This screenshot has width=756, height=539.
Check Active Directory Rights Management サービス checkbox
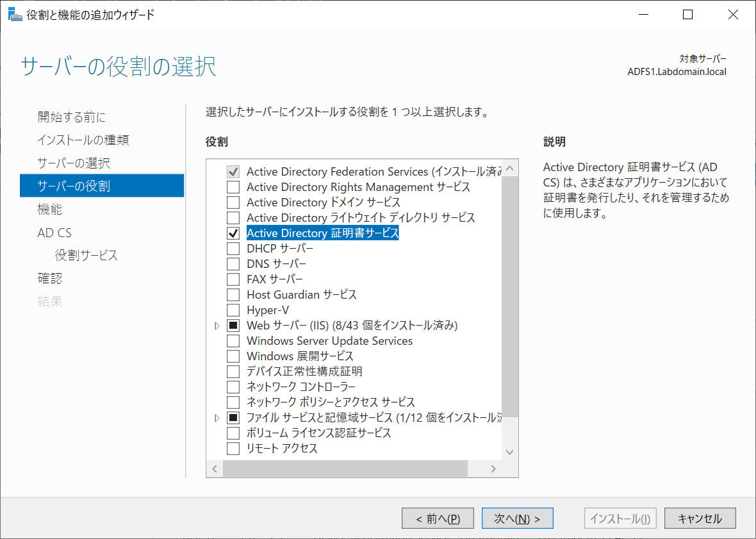tap(233, 187)
